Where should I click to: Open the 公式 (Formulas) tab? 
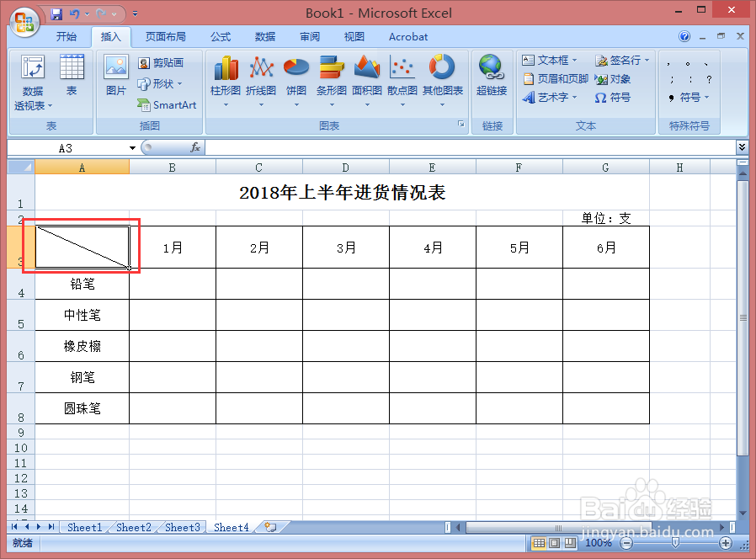click(221, 37)
